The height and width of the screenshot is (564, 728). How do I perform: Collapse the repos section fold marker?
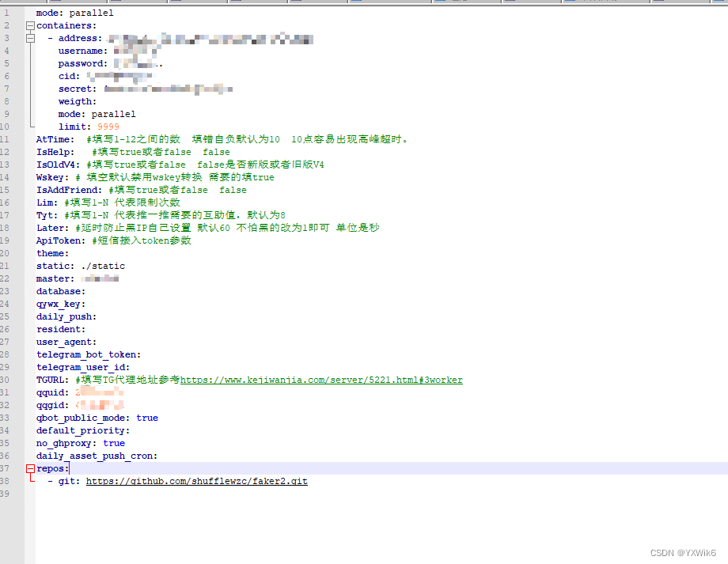pos(30,468)
